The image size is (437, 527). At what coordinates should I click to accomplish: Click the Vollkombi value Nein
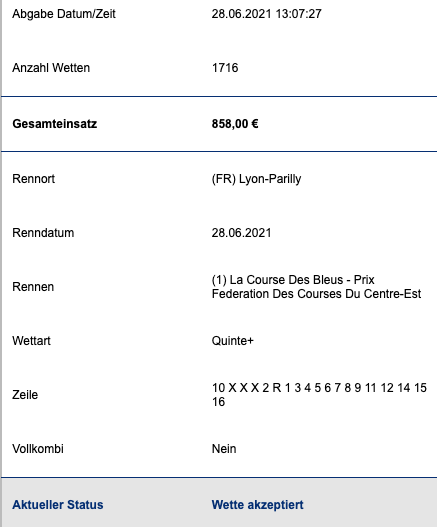pyautogui.click(x=224, y=449)
